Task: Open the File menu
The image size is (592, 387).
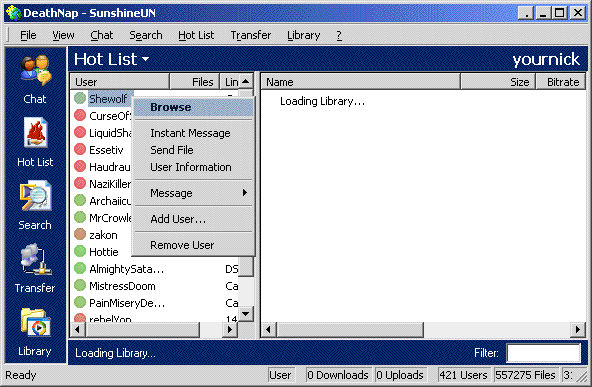Action: [28, 35]
